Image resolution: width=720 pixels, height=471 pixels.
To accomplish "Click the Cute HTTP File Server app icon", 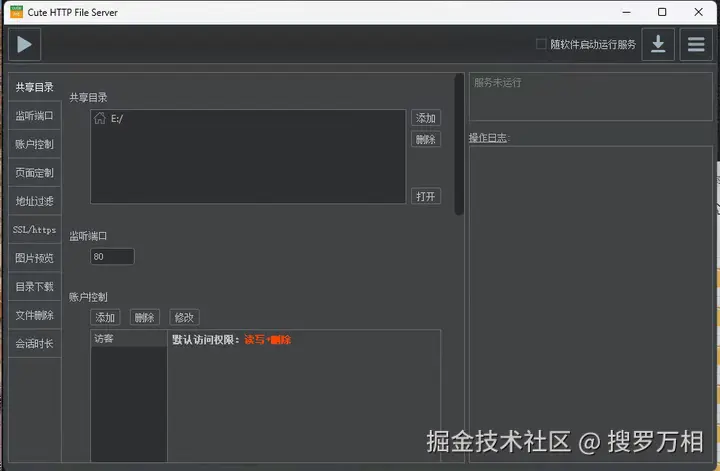I will click(x=16, y=12).
